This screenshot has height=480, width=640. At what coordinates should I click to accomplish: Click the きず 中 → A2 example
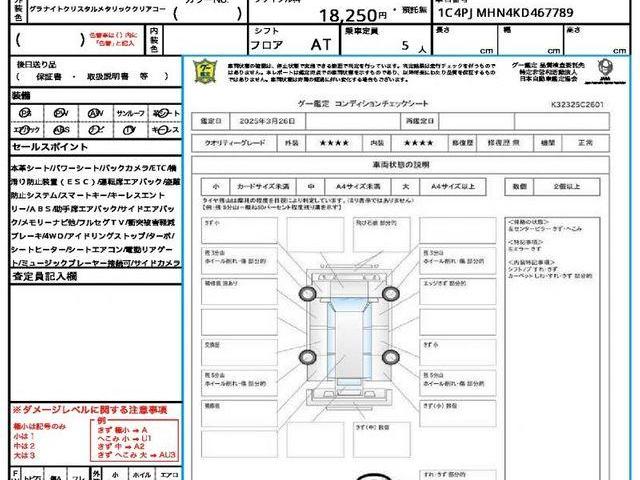tap(121, 446)
